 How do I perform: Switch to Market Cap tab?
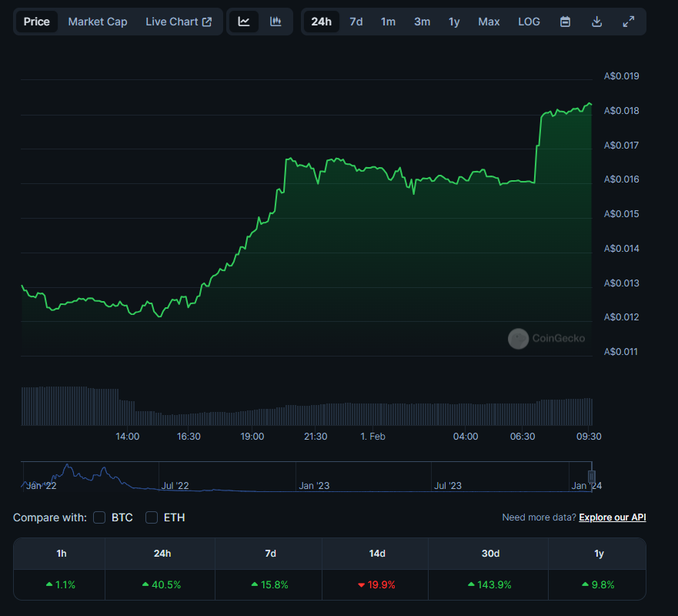coord(98,22)
